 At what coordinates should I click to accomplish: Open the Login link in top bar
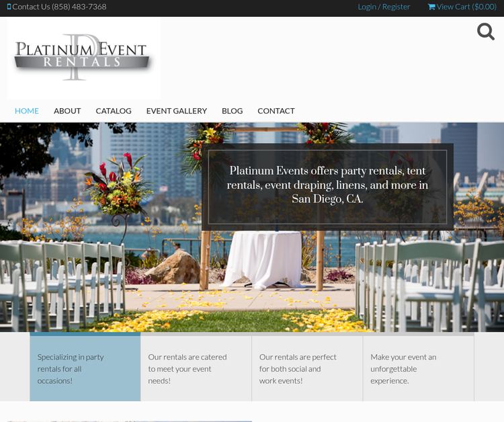[367, 7]
